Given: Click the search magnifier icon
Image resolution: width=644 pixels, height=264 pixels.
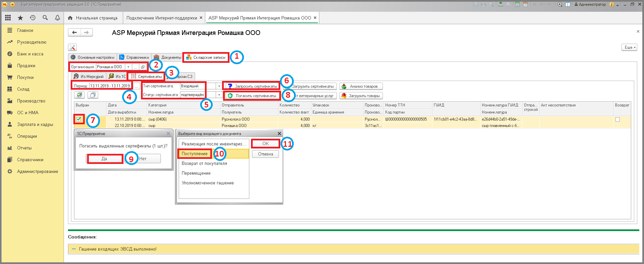Looking at the screenshot, I should [45, 18].
